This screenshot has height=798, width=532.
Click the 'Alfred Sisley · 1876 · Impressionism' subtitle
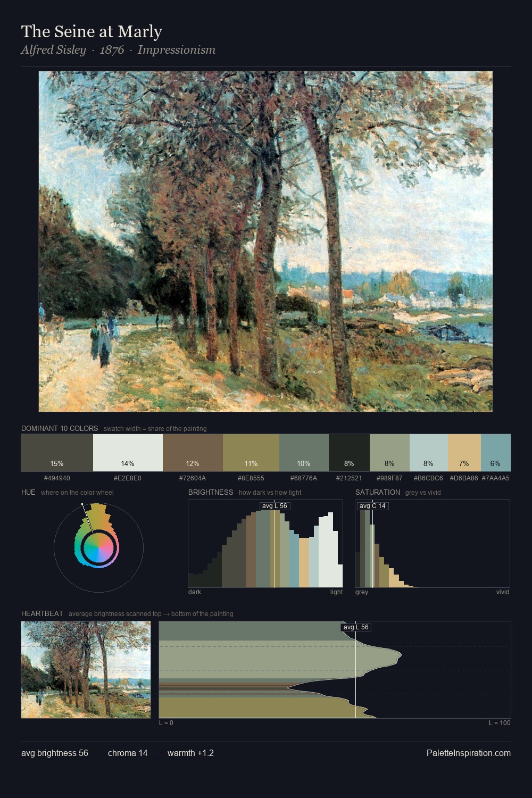[x=118, y=50]
